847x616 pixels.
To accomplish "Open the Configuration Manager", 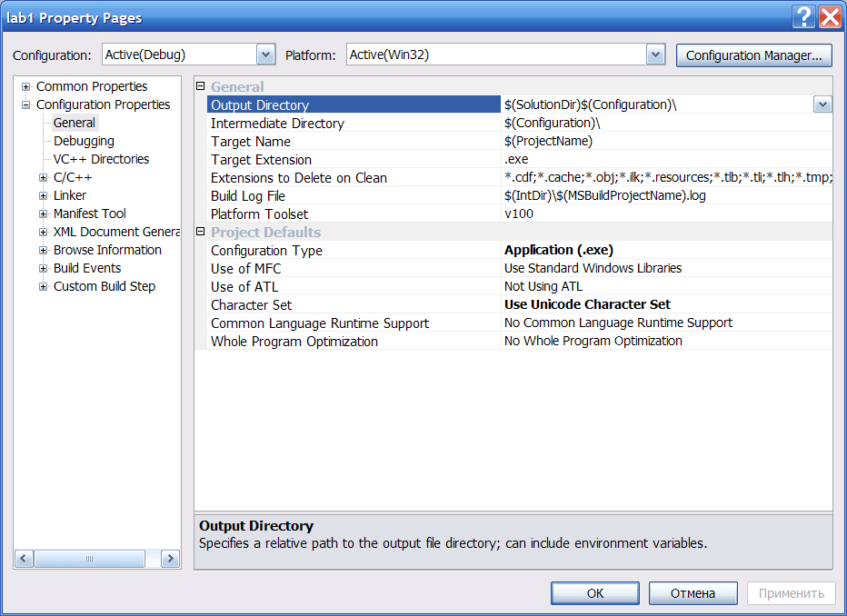I will click(753, 55).
